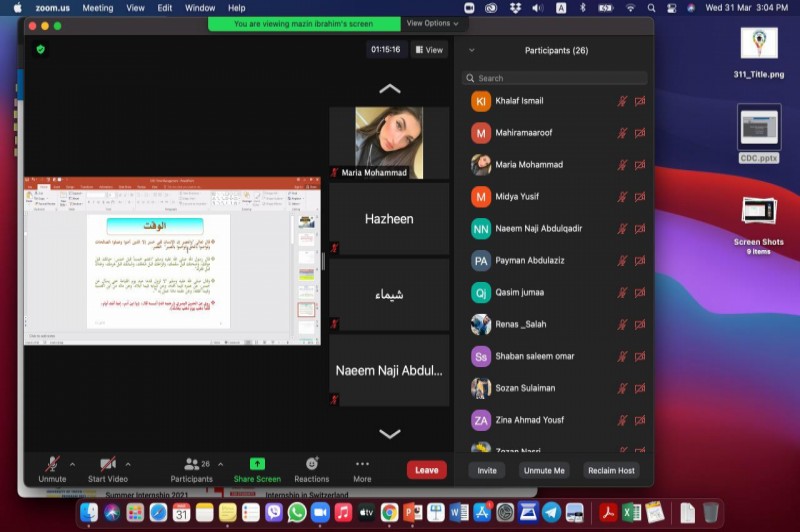
Task: Open the More options icon
Action: coord(362,464)
